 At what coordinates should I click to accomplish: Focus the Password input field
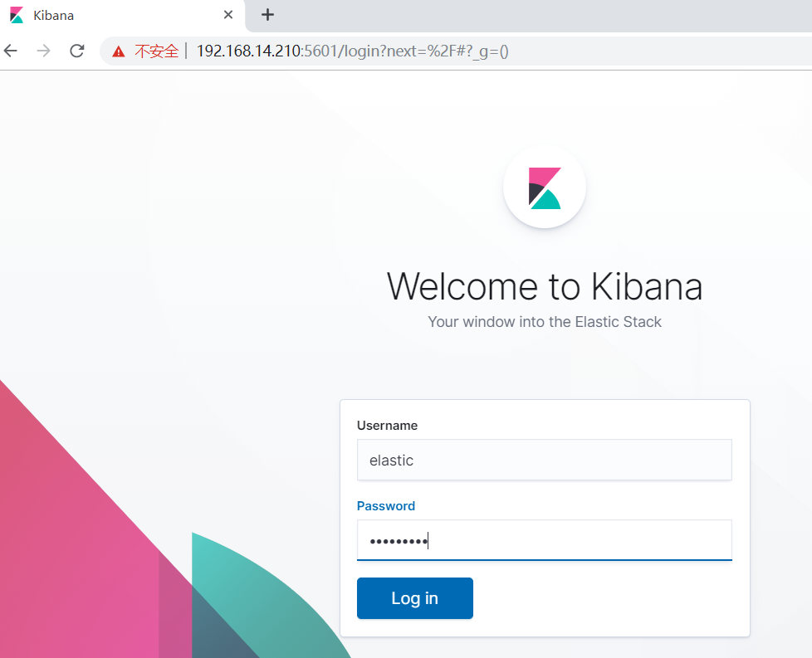(545, 540)
